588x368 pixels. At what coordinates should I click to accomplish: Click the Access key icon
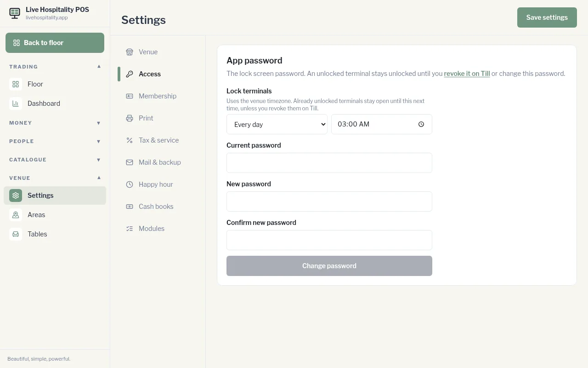pos(130,74)
